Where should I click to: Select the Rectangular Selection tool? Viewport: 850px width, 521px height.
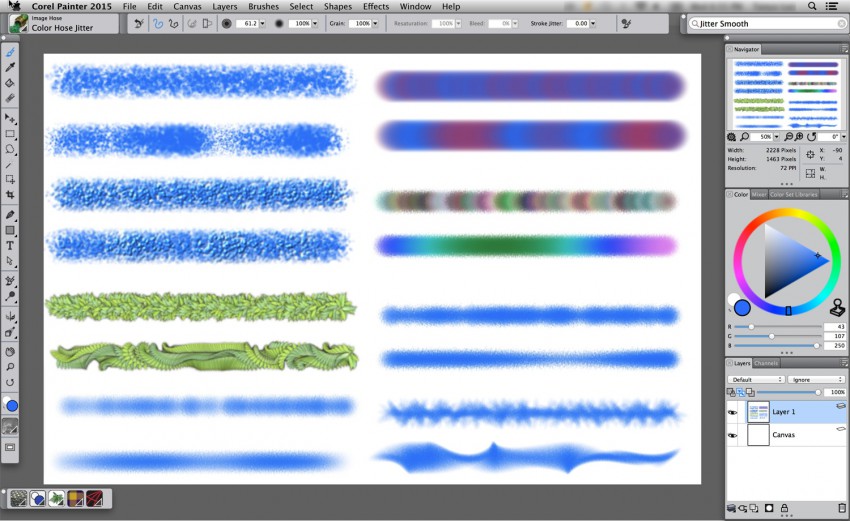pos(10,133)
